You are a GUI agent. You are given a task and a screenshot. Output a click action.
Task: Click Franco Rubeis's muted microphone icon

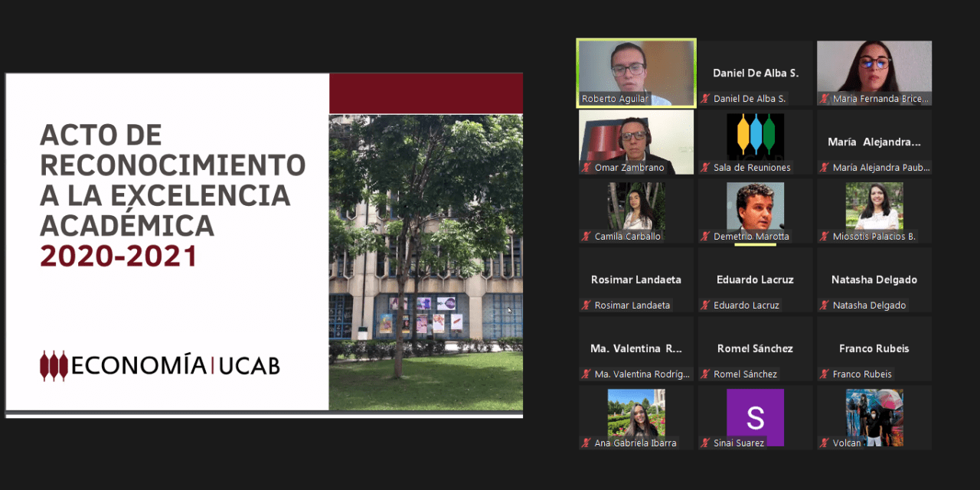825,374
